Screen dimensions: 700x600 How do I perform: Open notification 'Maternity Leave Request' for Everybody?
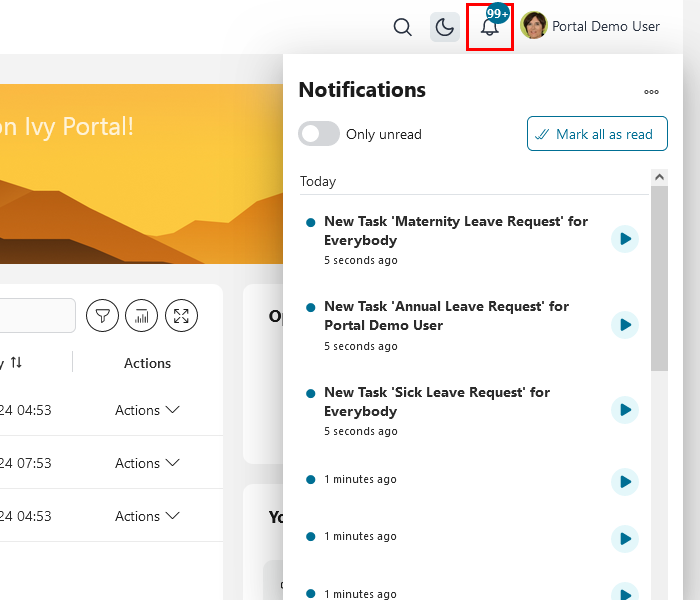pos(456,230)
